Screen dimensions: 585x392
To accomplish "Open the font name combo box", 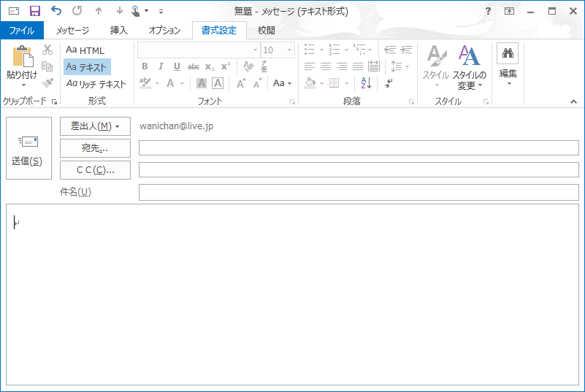I will click(199, 50).
